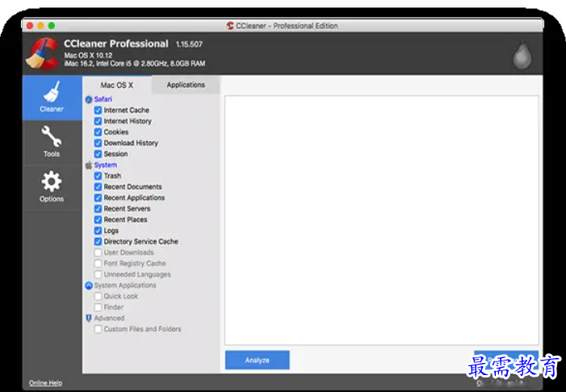
Task: Click the System Apple category icon
Action: [x=89, y=165]
